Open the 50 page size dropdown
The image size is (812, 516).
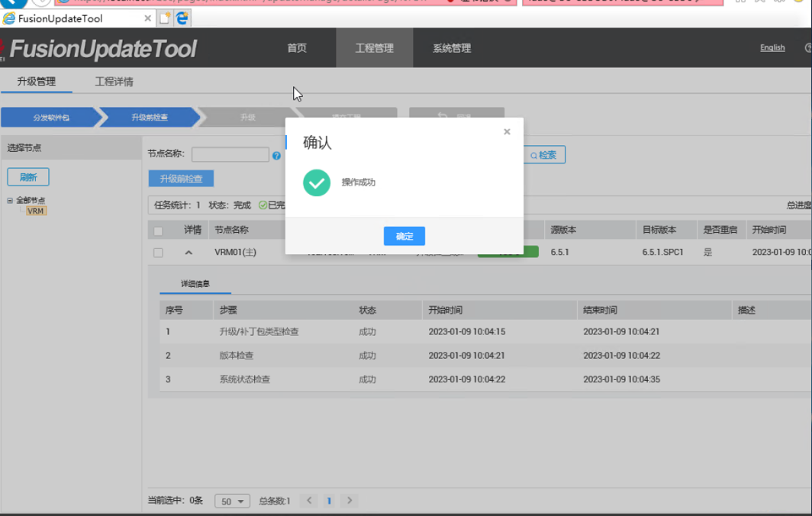pyautogui.click(x=232, y=501)
